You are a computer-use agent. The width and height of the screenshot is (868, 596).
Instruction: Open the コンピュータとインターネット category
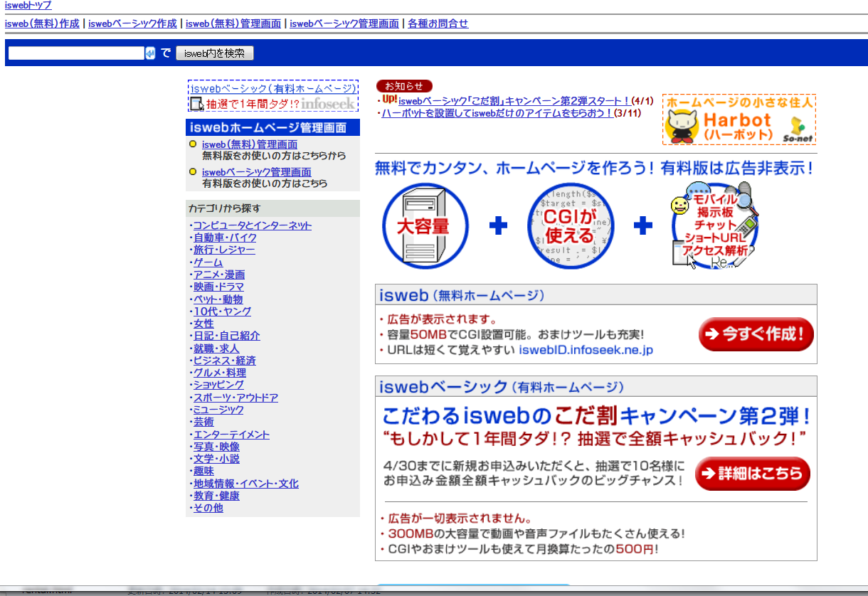pyautogui.click(x=253, y=225)
